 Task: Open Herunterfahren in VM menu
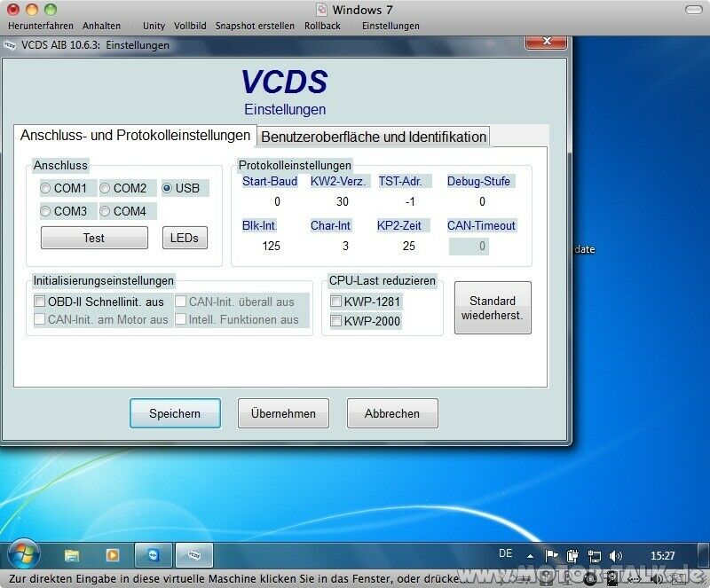pos(41,26)
